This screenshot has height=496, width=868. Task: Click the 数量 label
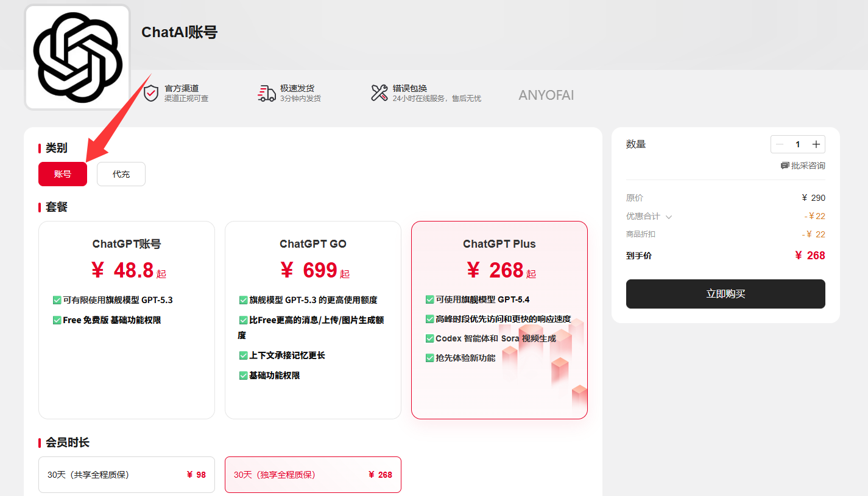tap(636, 144)
